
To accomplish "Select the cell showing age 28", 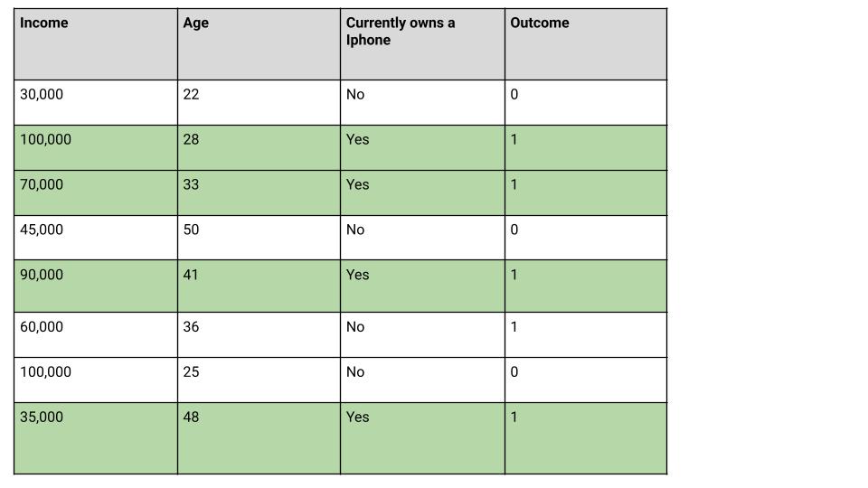I will click(259, 147).
